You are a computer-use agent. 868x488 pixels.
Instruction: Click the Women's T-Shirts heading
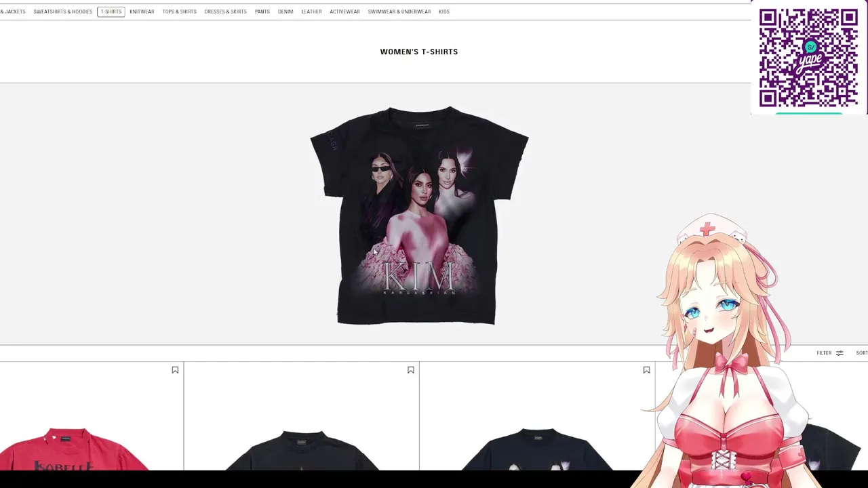pyautogui.click(x=419, y=52)
